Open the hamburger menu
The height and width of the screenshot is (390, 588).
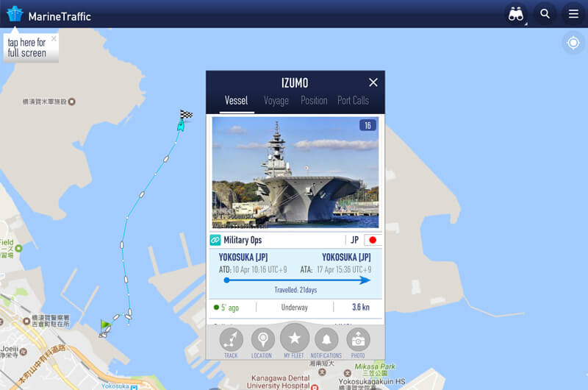[x=573, y=14]
